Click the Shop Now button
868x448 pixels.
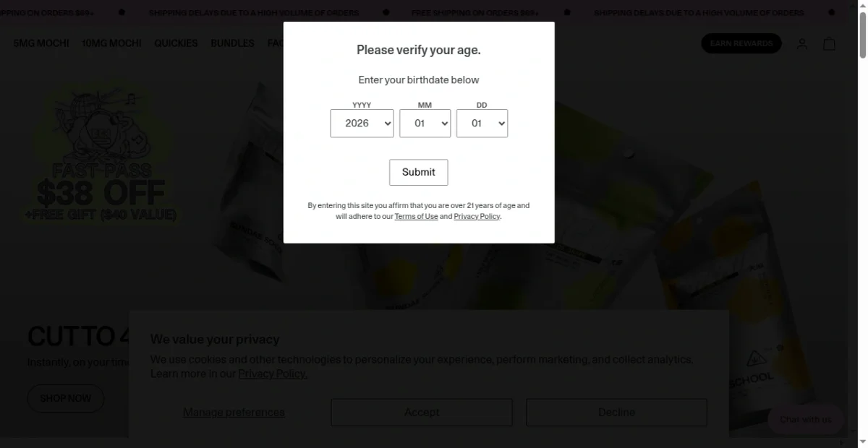pyautogui.click(x=66, y=398)
